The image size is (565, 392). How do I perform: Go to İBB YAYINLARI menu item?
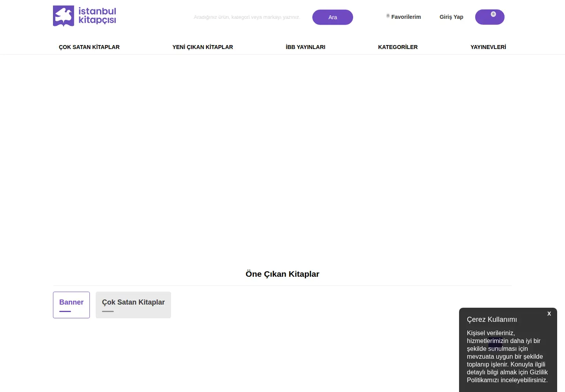pos(305,47)
